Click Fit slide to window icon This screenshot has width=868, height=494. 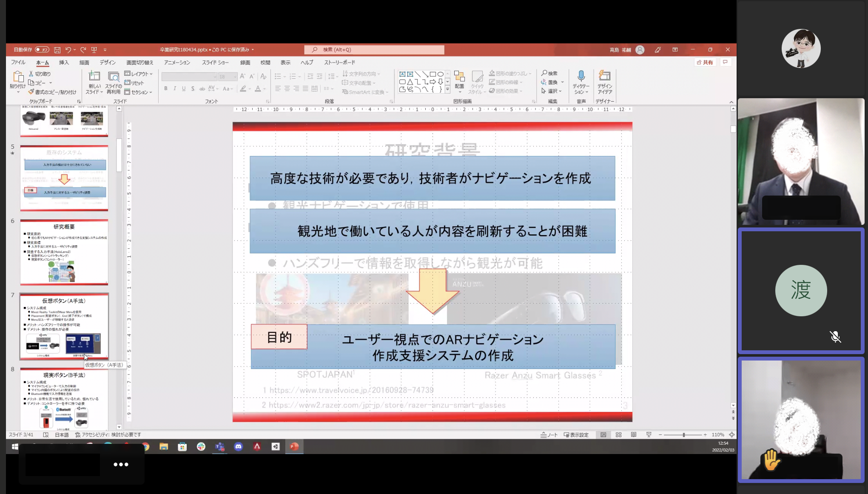[731, 434]
